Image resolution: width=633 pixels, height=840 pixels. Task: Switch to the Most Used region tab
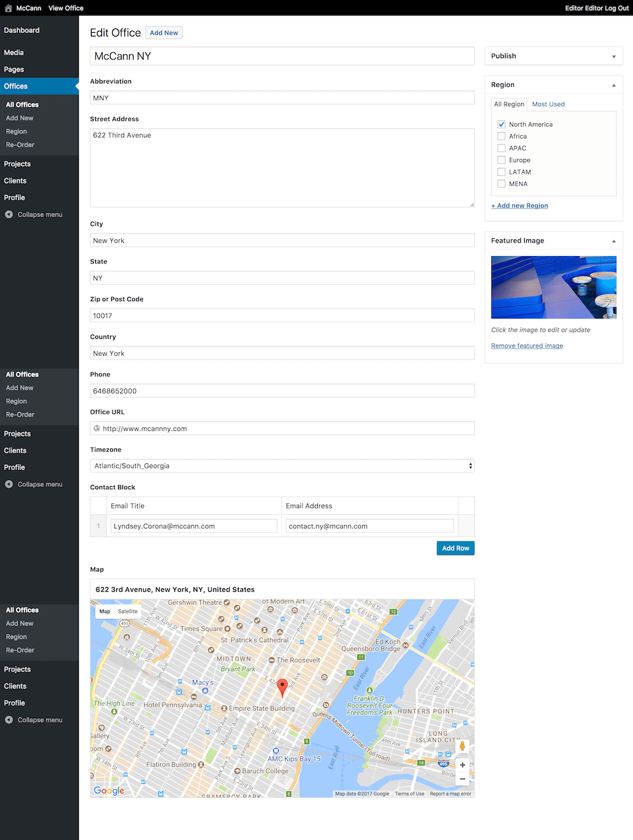pos(548,104)
